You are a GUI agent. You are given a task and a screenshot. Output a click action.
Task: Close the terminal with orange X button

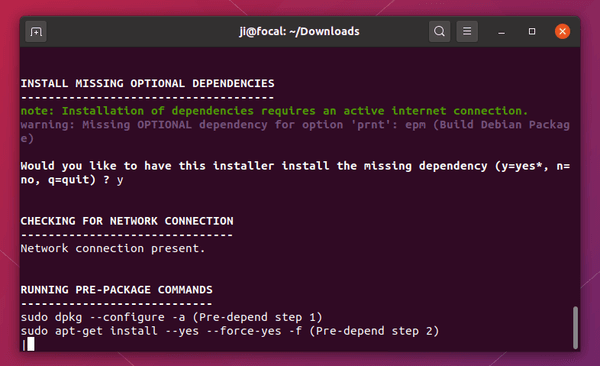562,31
